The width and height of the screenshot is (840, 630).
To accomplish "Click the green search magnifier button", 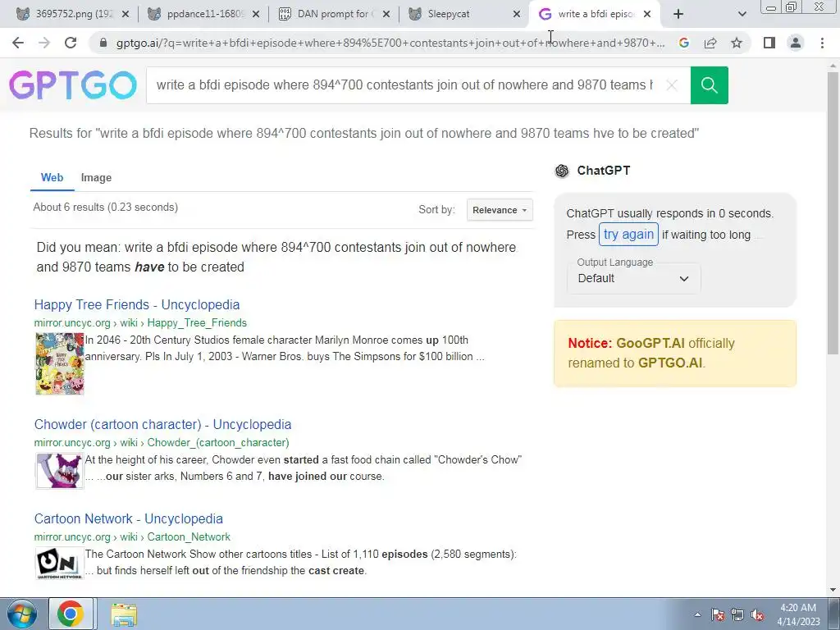I will pyautogui.click(x=709, y=85).
